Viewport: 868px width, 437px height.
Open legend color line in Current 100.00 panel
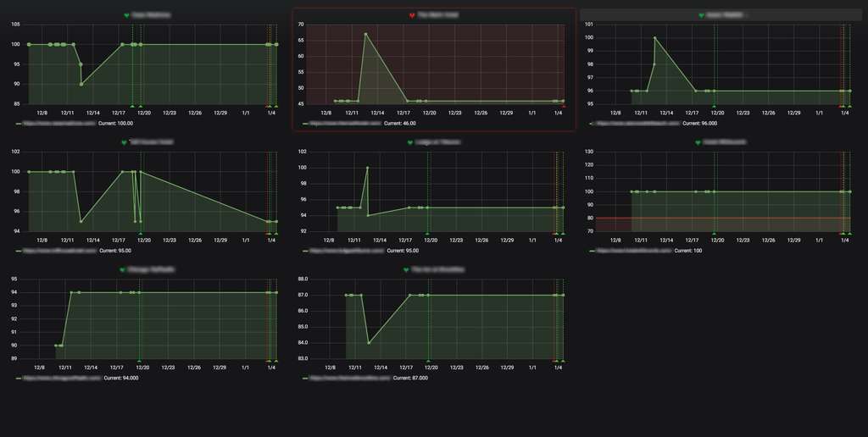point(19,124)
